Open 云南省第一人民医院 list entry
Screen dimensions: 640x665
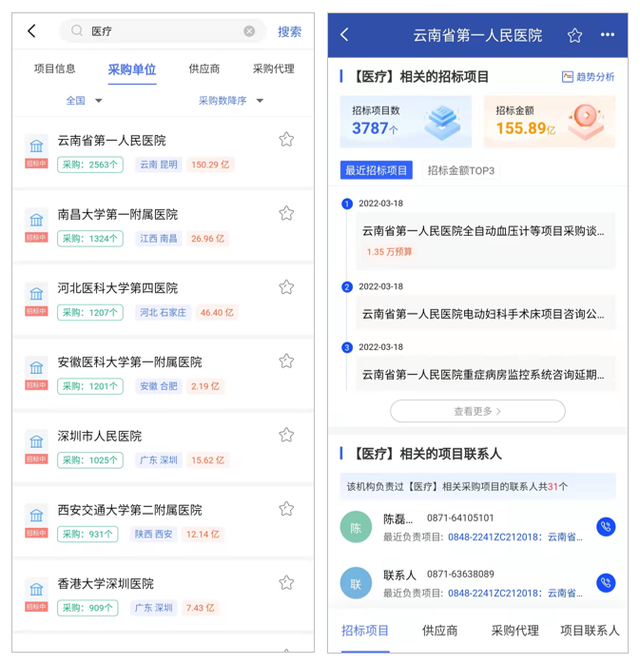[163, 153]
